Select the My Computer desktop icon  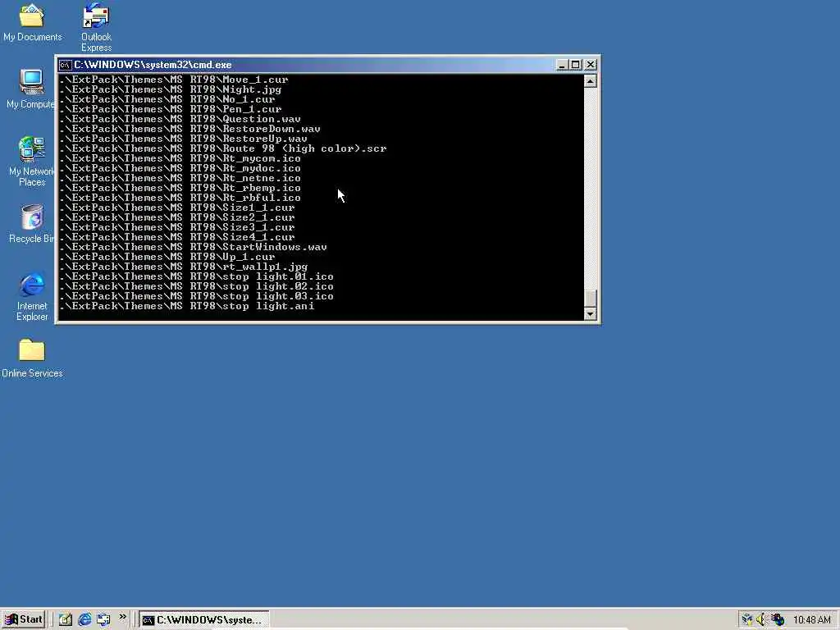click(30, 89)
